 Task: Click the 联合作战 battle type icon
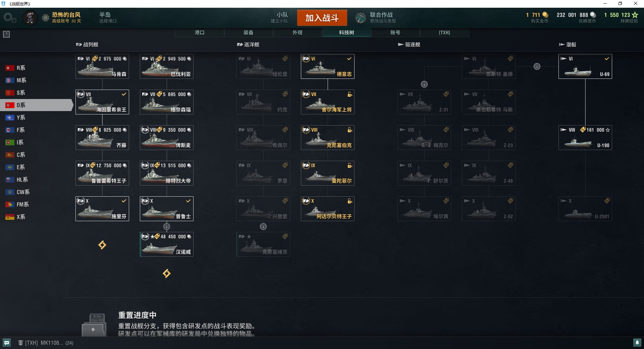[x=361, y=18]
